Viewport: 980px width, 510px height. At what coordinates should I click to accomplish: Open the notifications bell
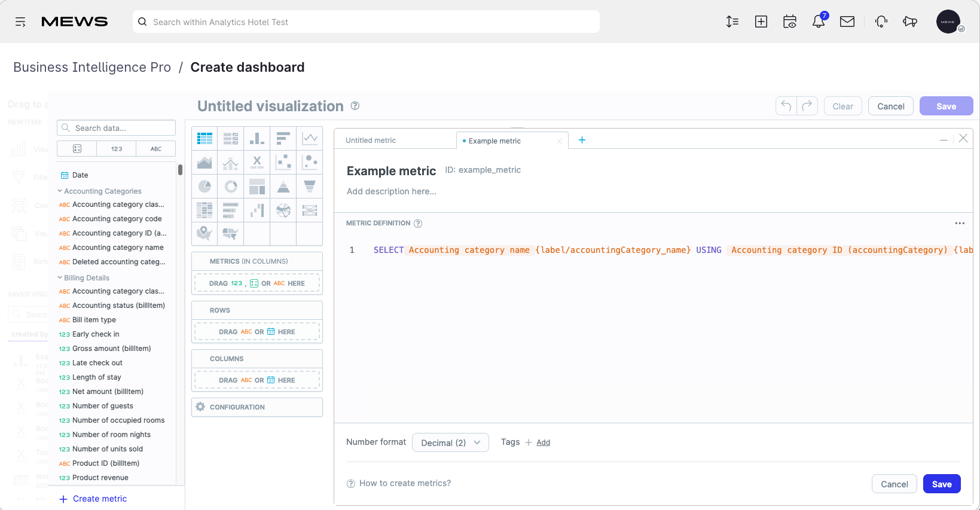point(819,22)
